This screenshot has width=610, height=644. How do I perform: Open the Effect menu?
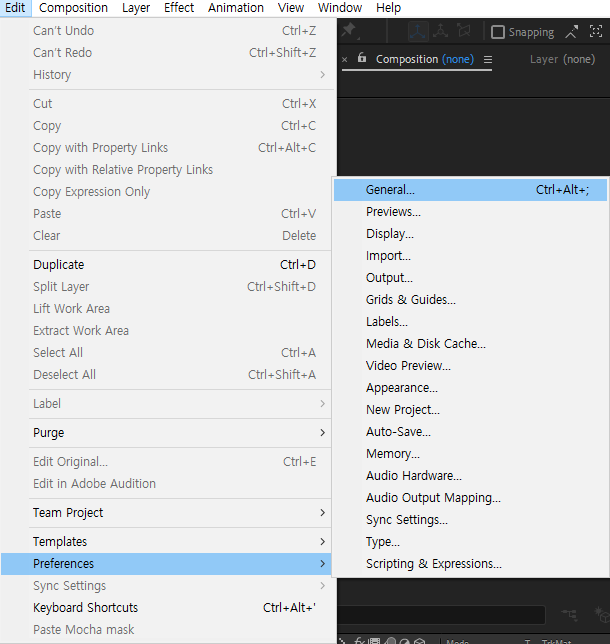179,8
